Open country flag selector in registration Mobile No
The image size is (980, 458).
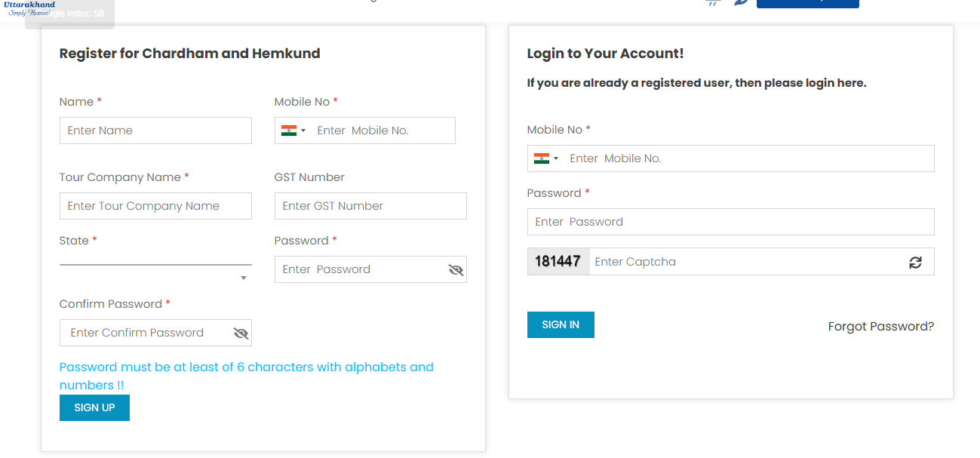[293, 131]
